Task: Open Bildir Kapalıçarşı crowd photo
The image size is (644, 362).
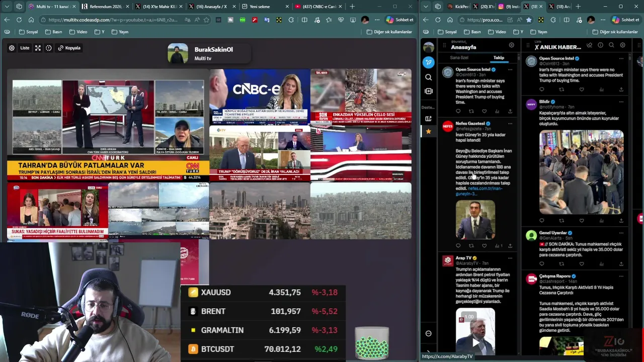Action: [581, 172]
